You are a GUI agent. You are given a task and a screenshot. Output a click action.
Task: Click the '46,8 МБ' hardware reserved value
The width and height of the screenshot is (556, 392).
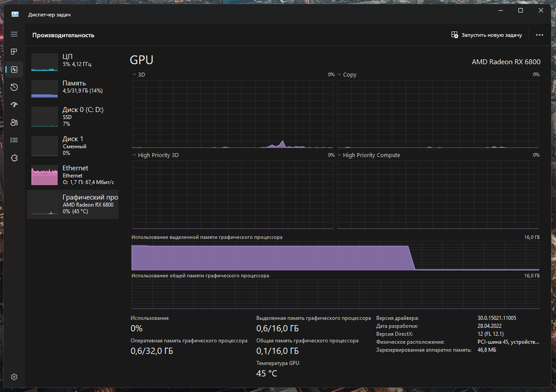tap(486, 350)
